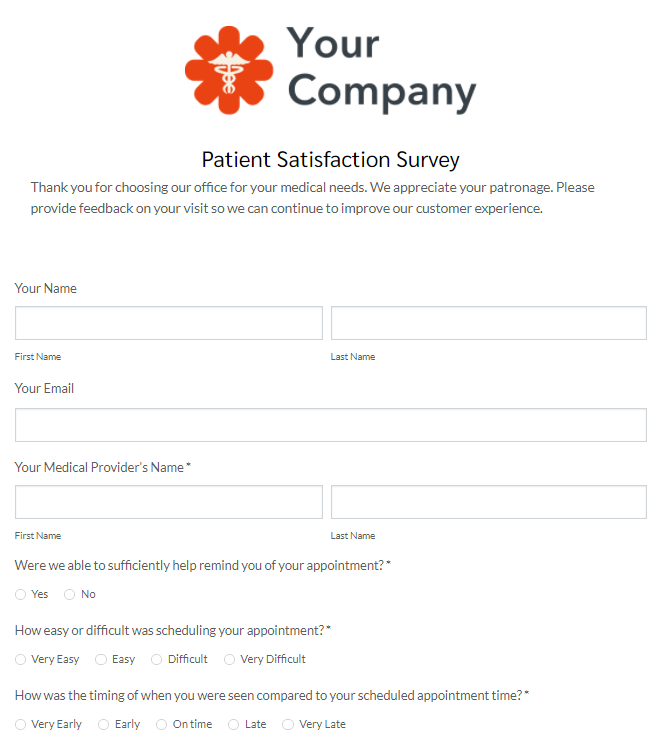This screenshot has height=745, width=663.
Task: Select the Medical Provider's First Name field
Action: (x=169, y=502)
